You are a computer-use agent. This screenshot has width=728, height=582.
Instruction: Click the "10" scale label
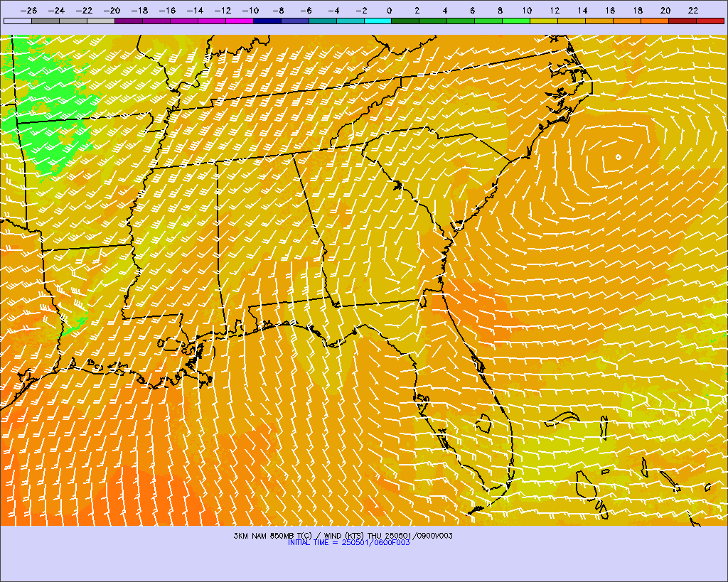527,11
